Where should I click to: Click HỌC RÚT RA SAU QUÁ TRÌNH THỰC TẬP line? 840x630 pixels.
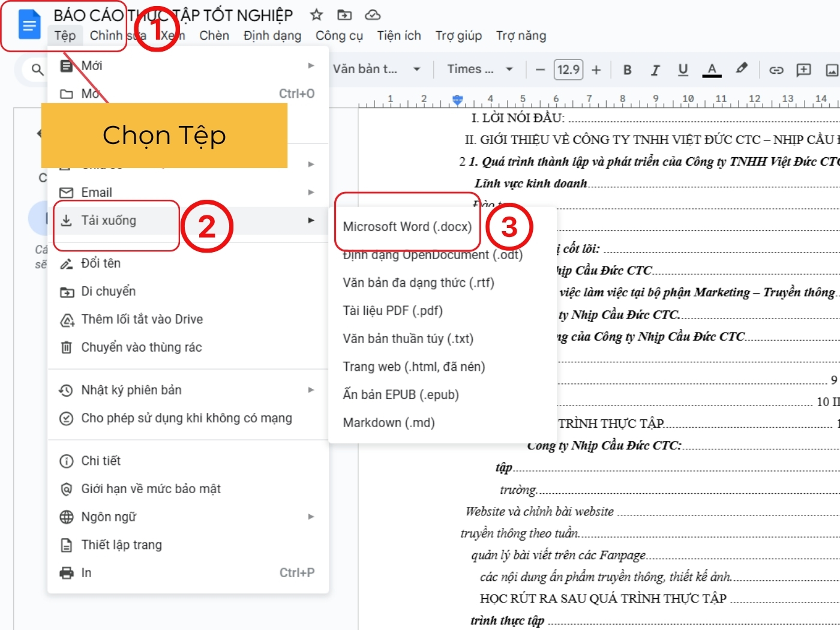[603, 599]
